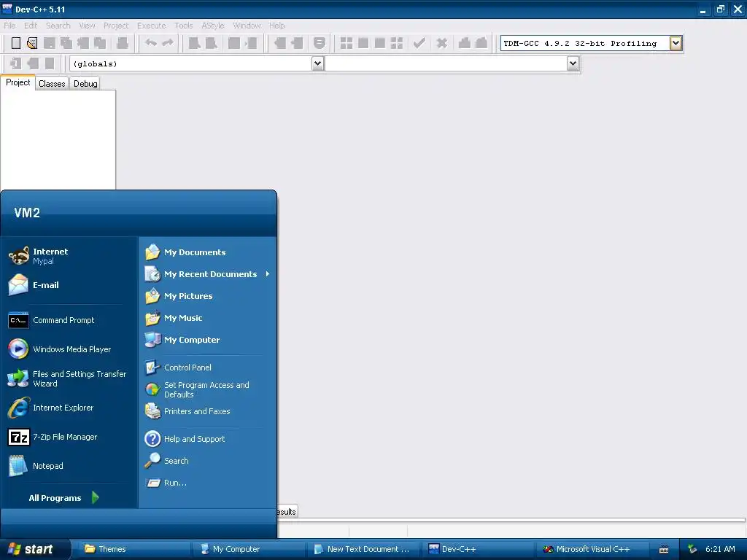Switch to the Classes tab
Screen dimensions: 747x560
pos(52,83)
